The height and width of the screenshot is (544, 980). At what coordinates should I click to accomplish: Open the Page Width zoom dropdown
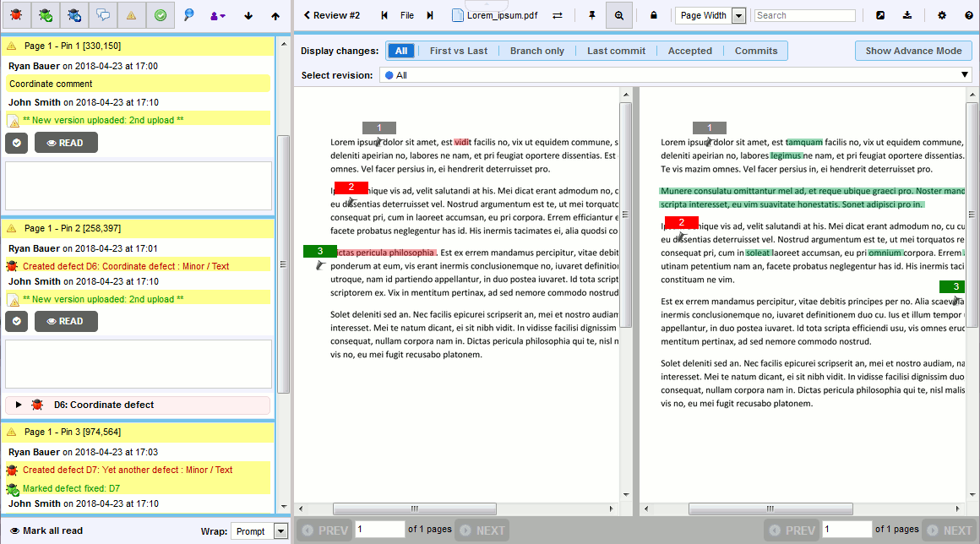[738, 14]
